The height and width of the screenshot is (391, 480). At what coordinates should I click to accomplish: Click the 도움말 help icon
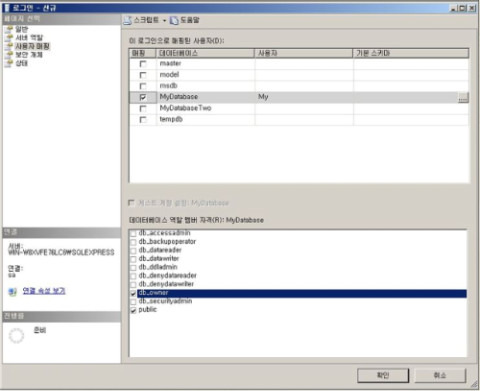(174, 21)
